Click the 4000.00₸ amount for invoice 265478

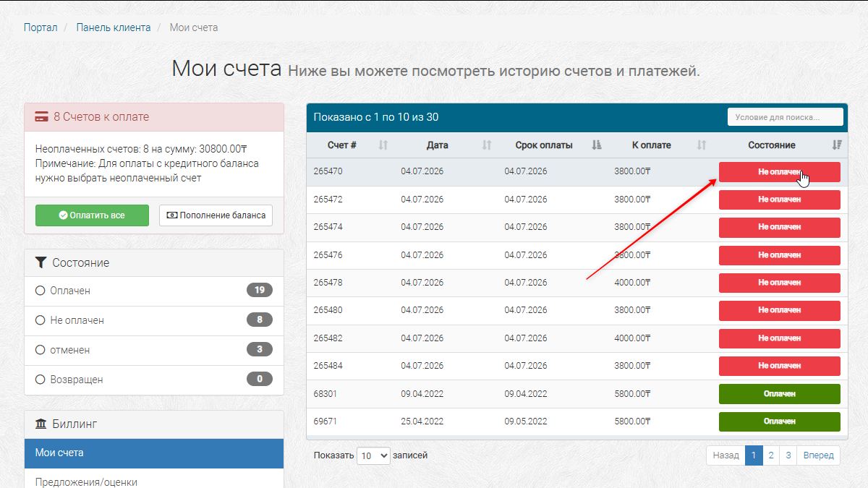coord(632,283)
